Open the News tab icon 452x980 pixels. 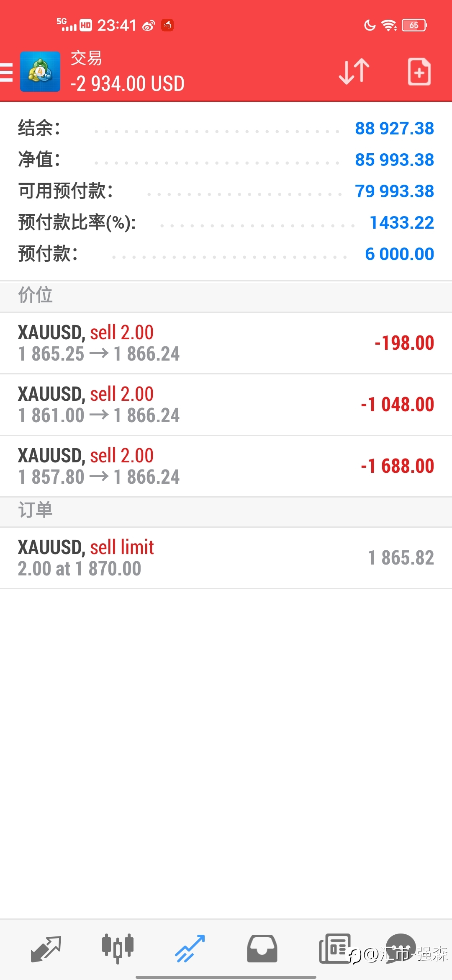coord(334,949)
